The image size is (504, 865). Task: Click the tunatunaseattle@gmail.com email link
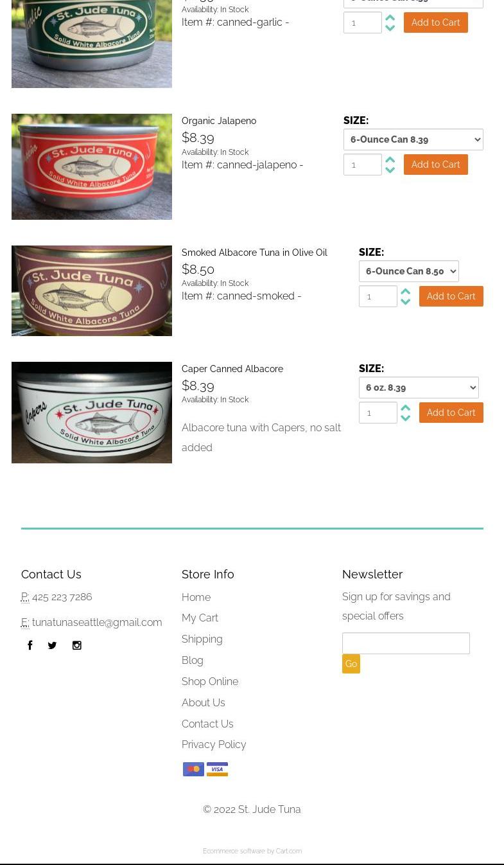click(97, 622)
